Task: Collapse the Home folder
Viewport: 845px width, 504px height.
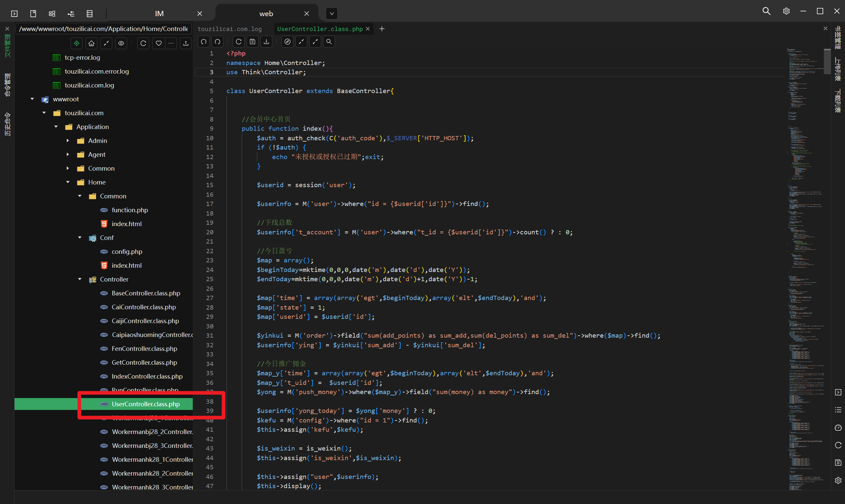Action: (68, 182)
